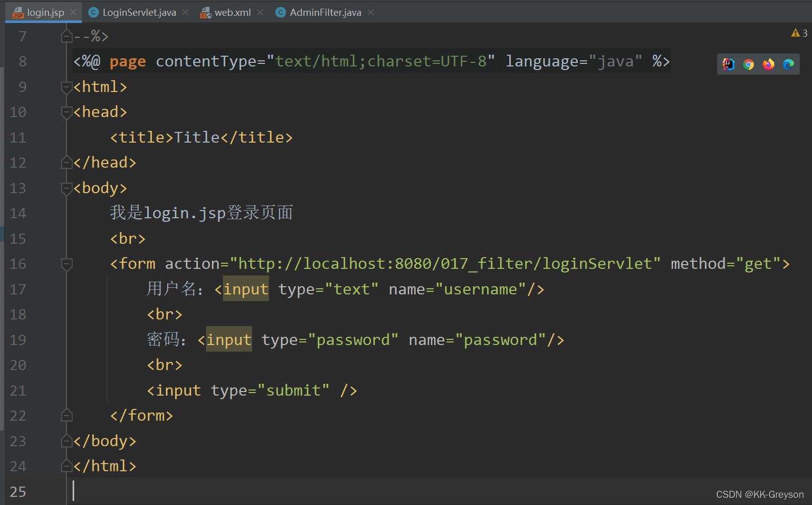Collapse fold marker at closing html tag line 24

pos(66,466)
